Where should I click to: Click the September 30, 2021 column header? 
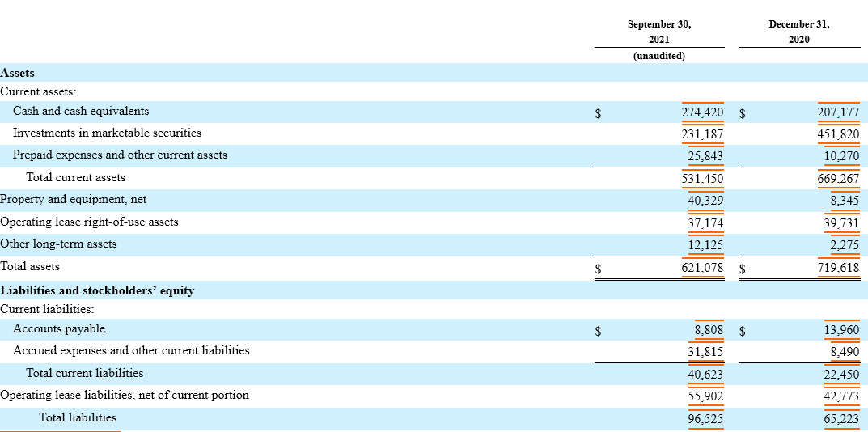click(x=658, y=32)
